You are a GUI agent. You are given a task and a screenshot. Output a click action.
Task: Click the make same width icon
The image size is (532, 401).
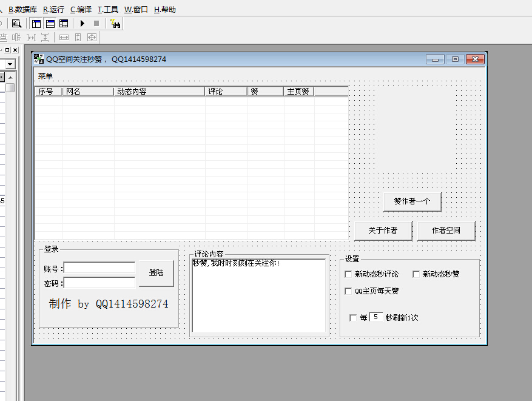point(64,38)
